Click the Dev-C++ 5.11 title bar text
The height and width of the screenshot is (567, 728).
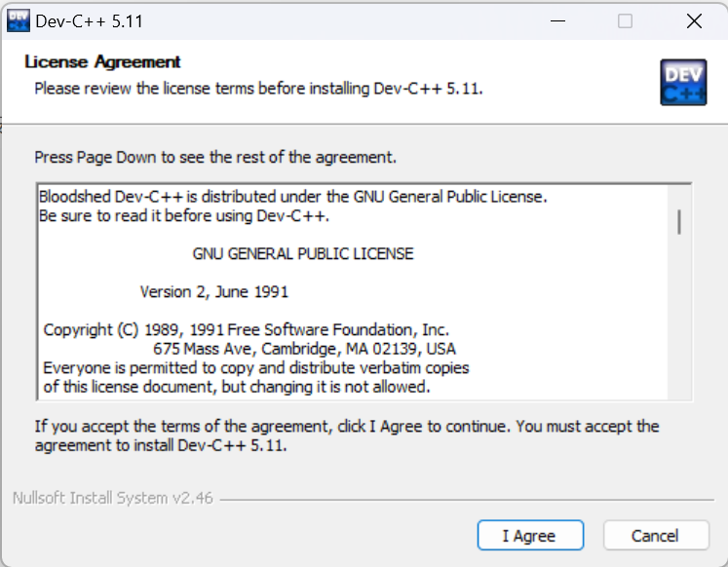click(x=89, y=21)
